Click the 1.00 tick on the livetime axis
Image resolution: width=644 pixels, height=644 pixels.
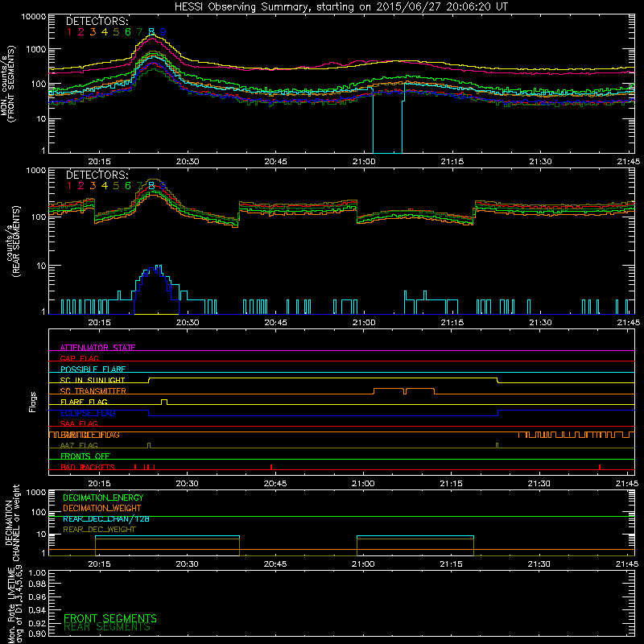[x=37, y=573]
